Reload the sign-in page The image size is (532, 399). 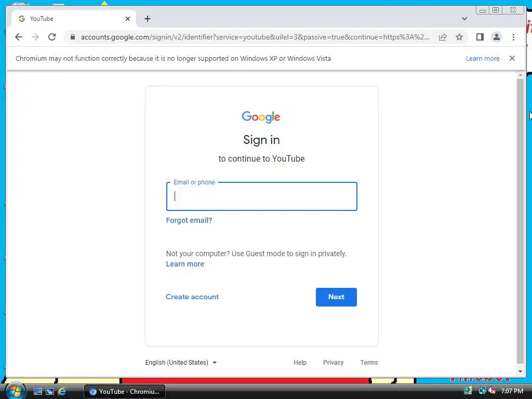tap(52, 37)
